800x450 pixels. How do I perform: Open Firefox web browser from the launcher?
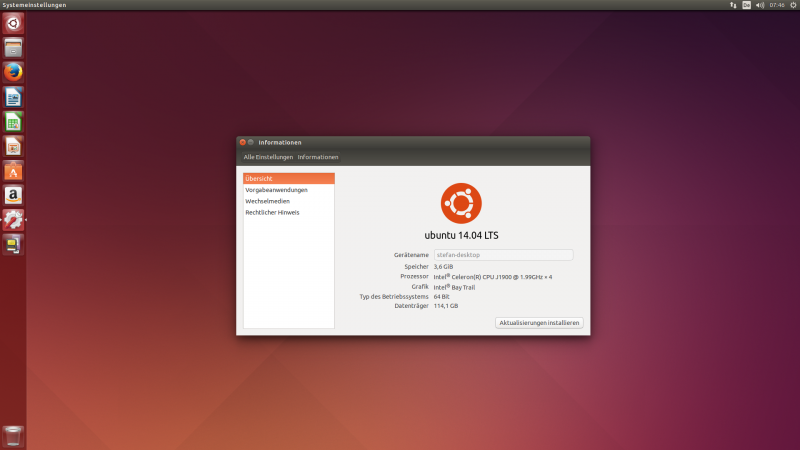13,72
